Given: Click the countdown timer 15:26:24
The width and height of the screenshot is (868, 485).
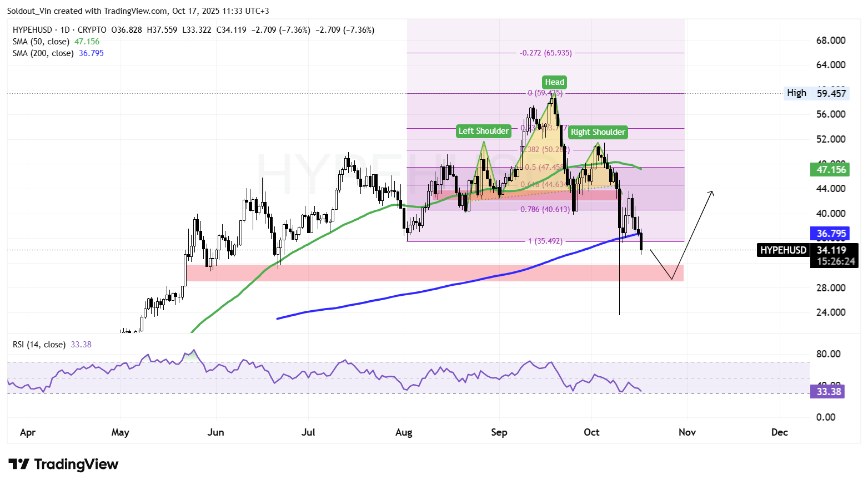Looking at the screenshot, I should (x=835, y=261).
